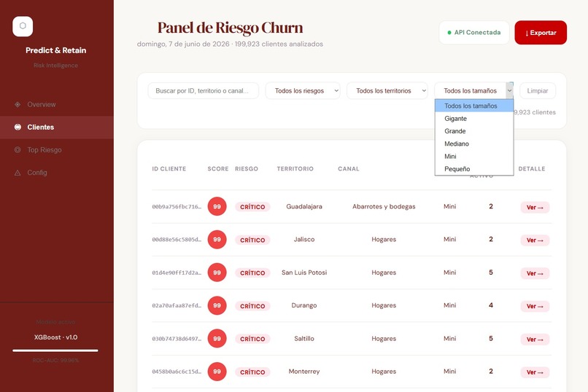Click the green API status dot
Screen dimensions: 588x392
tap(449, 33)
